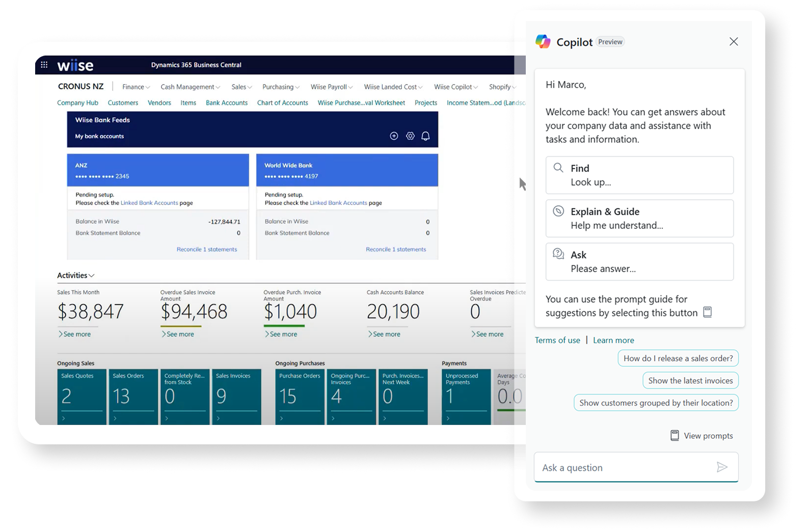
Task: Open Wiise Purchase Approval Worksheet
Action: point(361,103)
